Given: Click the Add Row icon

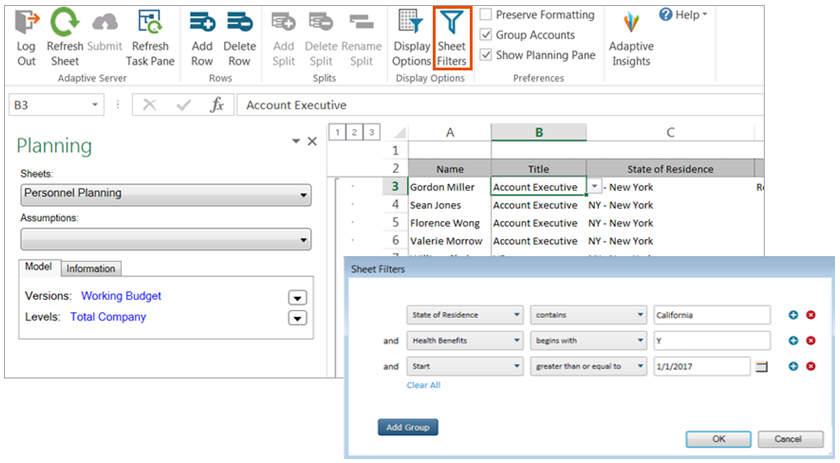Looking at the screenshot, I should point(202,23).
